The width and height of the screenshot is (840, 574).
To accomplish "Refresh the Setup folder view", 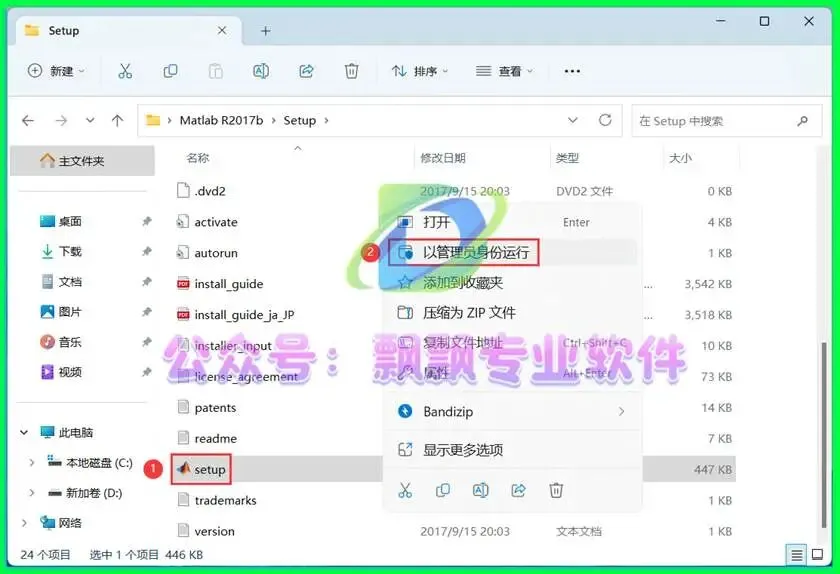I will [605, 120].
